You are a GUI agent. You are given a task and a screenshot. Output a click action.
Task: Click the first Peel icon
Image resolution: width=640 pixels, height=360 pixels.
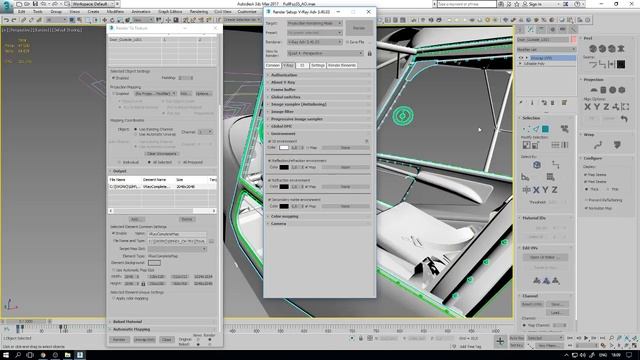point(593,49)
